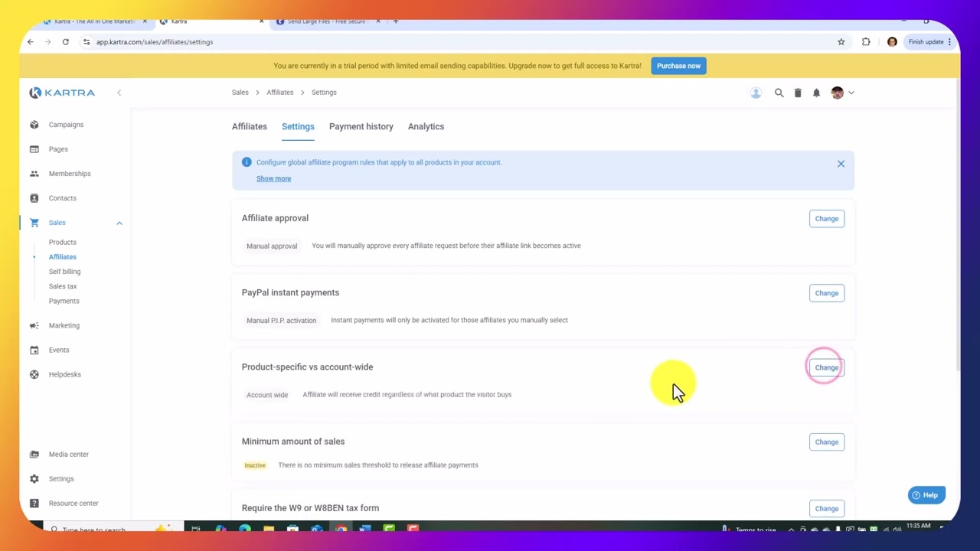Switch to the Affiliates tab
The height and width of the screenshot is (551, 980).
[x=250, y=126]
